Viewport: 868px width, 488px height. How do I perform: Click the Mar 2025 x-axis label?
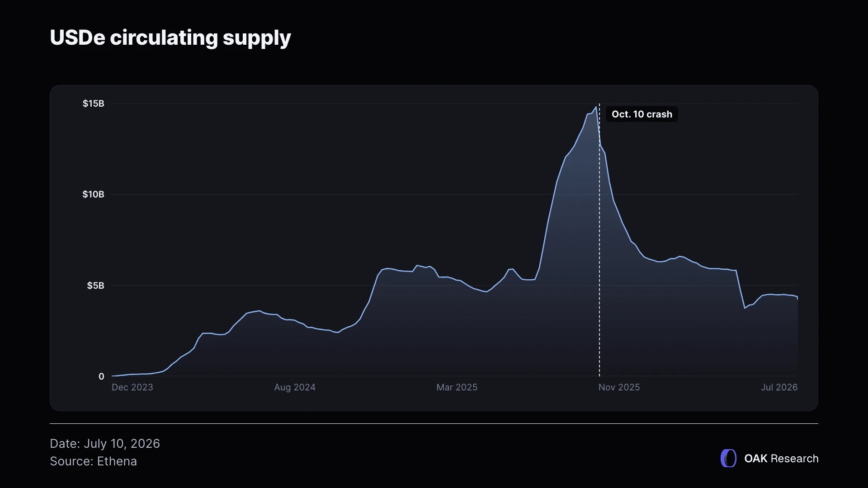(x=457, y=387)
